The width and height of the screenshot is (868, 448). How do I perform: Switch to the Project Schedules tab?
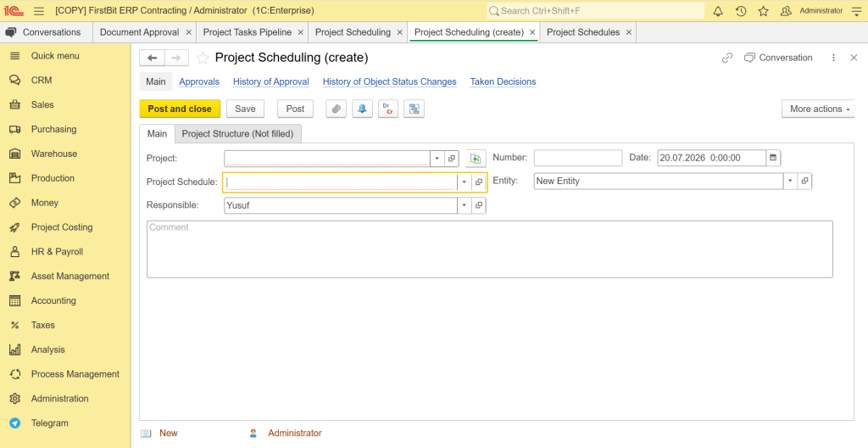583,32
